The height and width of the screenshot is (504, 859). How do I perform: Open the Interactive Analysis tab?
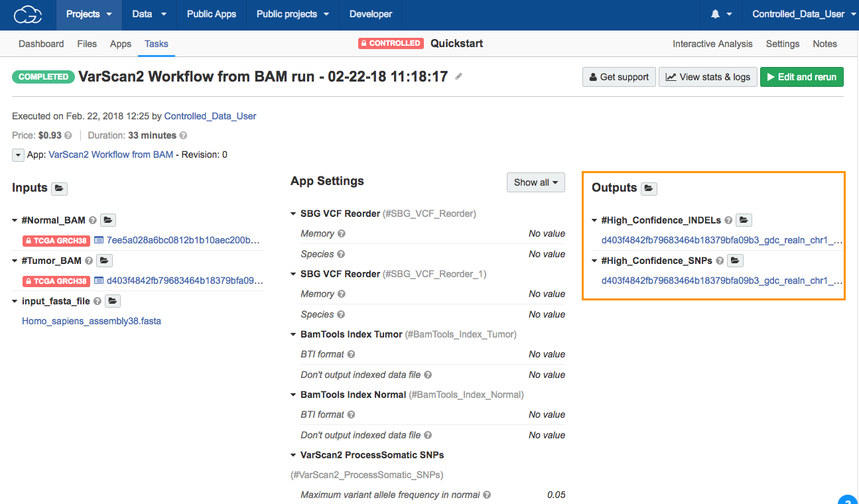pyautogui.click(x=712, y=44)
